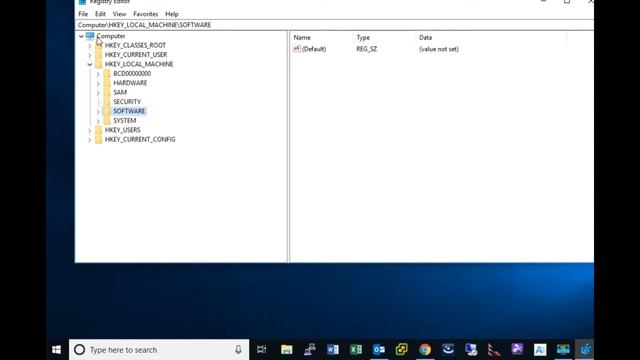Screen dimensions: 640x360
Task: Open the File menu
Action: [x=83, y=14]
